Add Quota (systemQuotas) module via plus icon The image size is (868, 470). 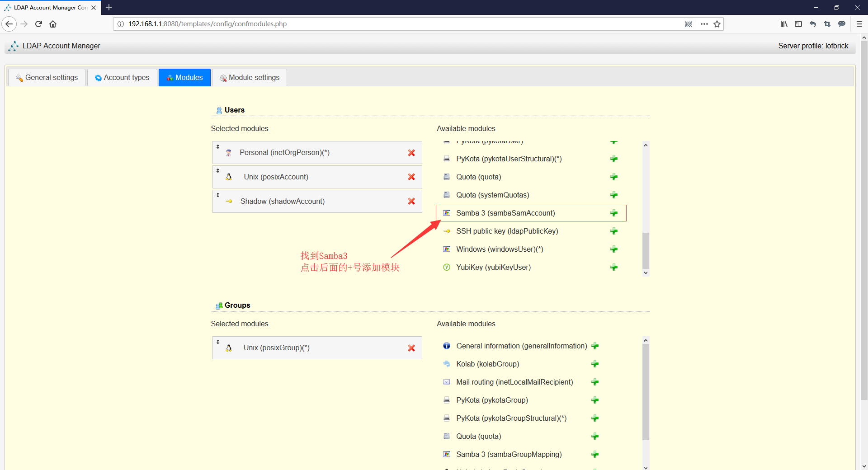(x=614, y=195)
